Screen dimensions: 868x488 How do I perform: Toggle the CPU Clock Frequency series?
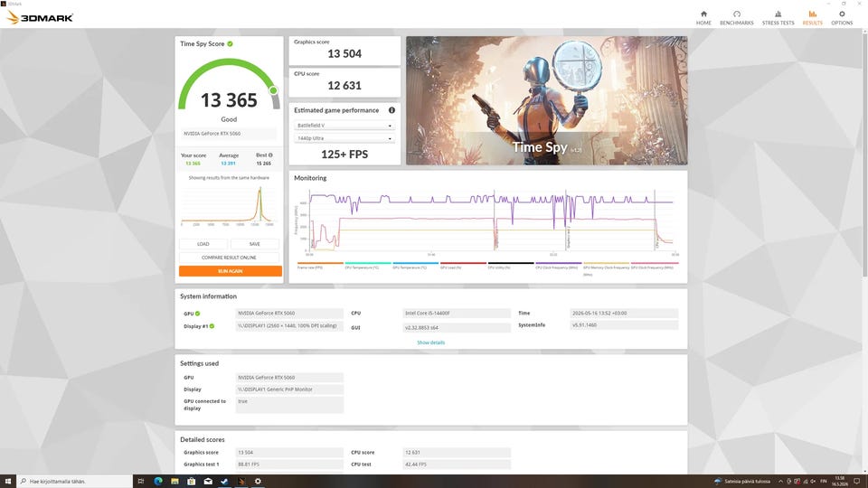(x=558, y=266)
